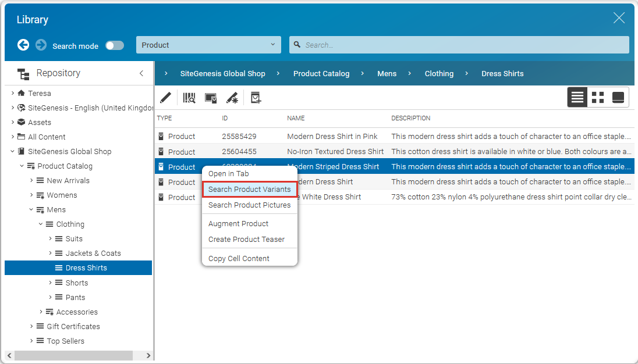Open Product Catalog breadcrumb link
This screenshot has width=638, height=364.
pos(321,73)
